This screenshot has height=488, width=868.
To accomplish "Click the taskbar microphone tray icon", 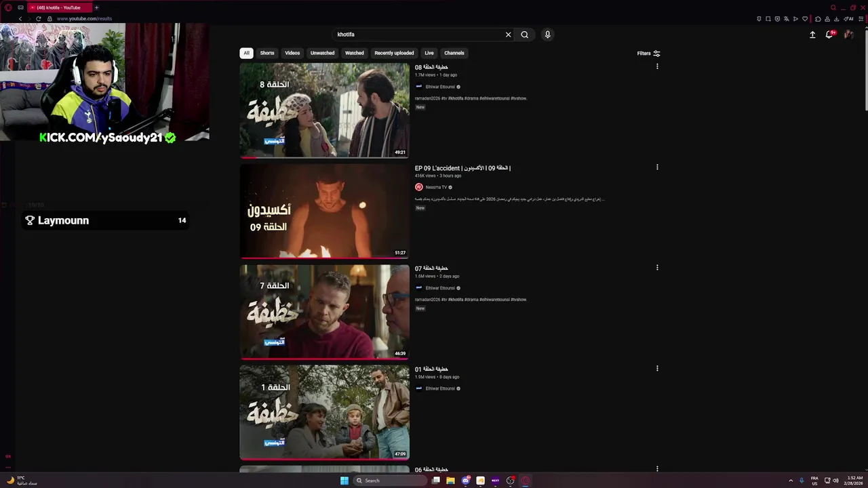I will point(802,481).
